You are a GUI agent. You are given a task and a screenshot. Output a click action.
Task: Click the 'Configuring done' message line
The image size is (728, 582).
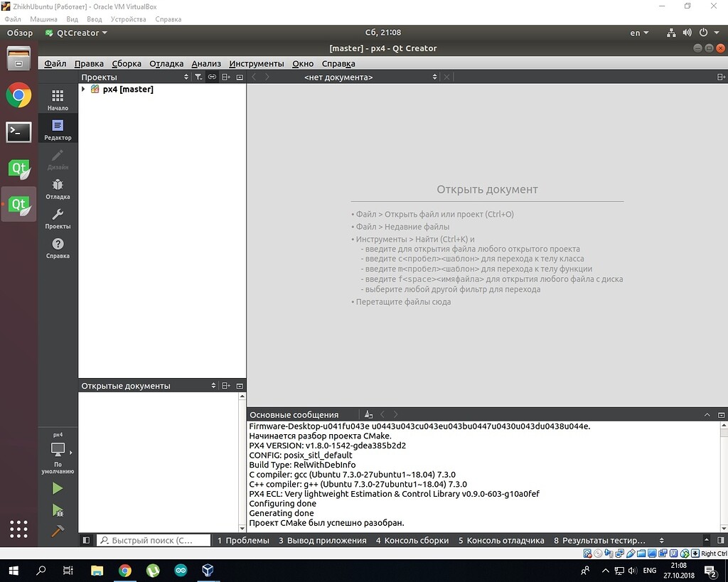point(282,504)
